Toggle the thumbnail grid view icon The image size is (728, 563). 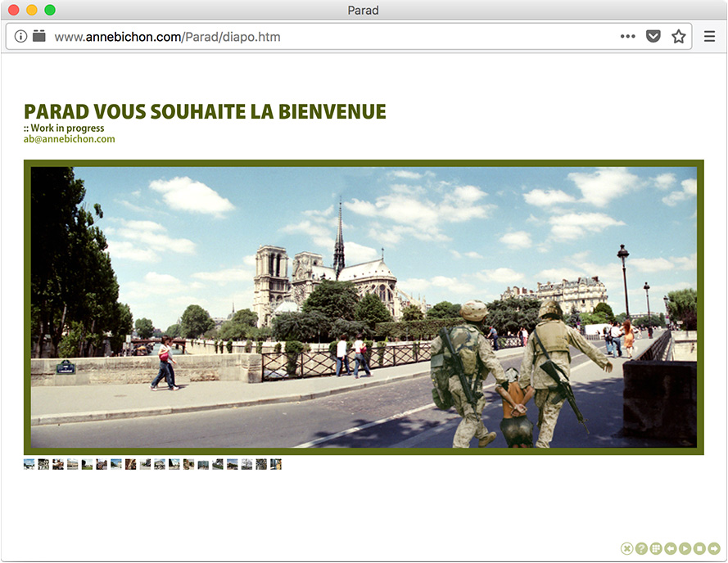[x=656, y=548]
